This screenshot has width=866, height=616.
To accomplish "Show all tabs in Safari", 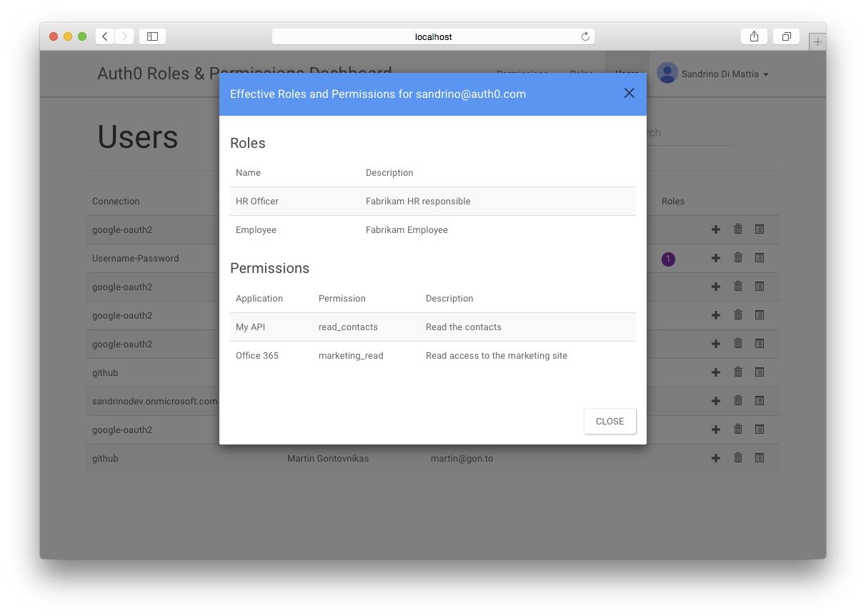I will click(x=786, y=36).
